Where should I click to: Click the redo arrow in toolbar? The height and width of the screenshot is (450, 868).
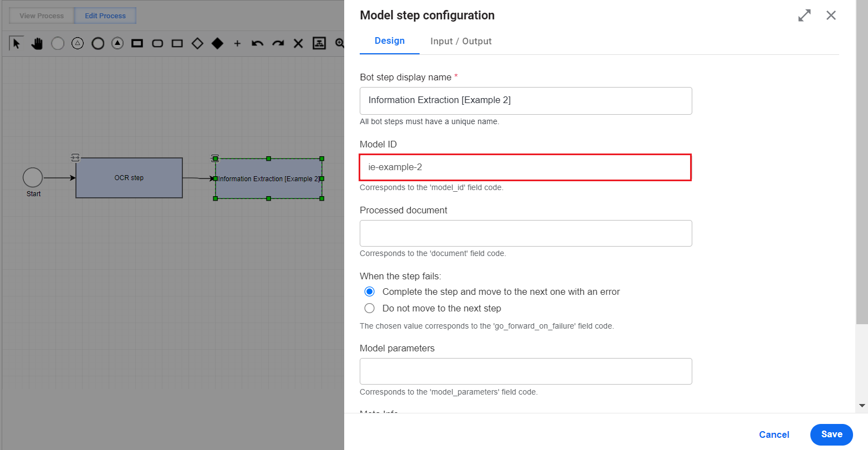click(278, 43)
